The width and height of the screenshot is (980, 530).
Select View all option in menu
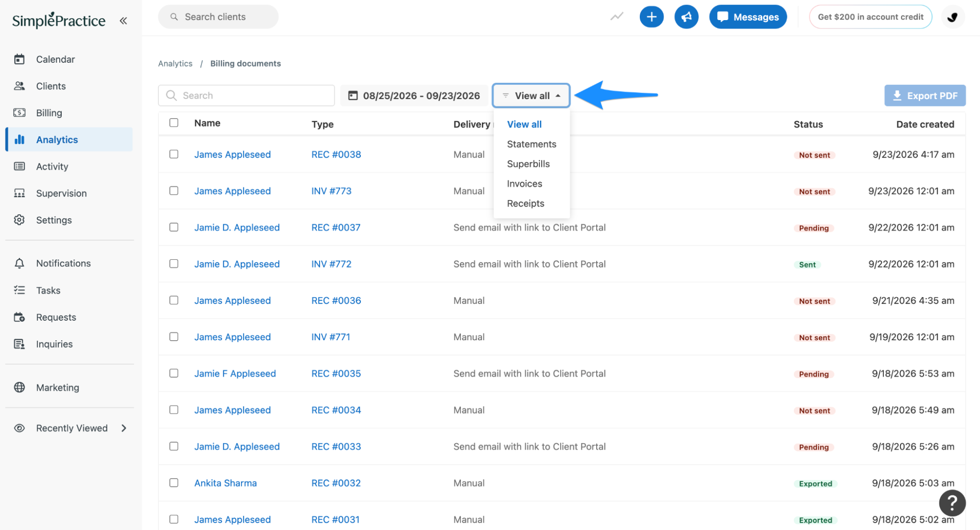point(524,124)
